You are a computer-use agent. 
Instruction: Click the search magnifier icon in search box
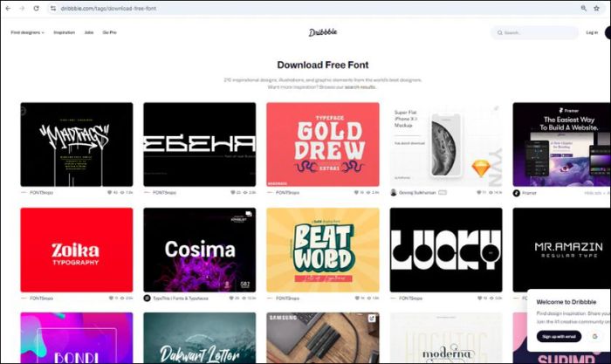coord(499,33)
